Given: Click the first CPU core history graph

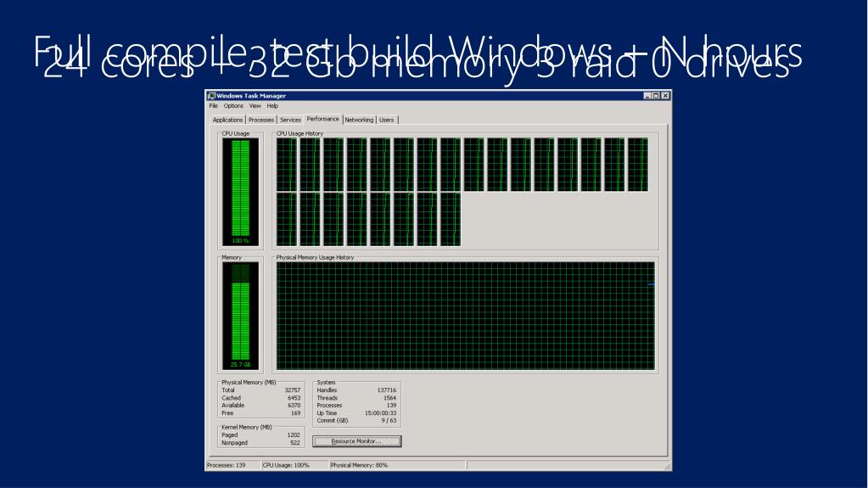Looking at the screenshot, I should tap(287, 165).
